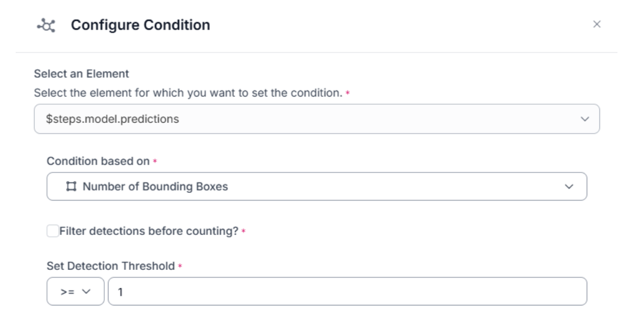Click the workflow node icon beside the title

tap(45, 25)
